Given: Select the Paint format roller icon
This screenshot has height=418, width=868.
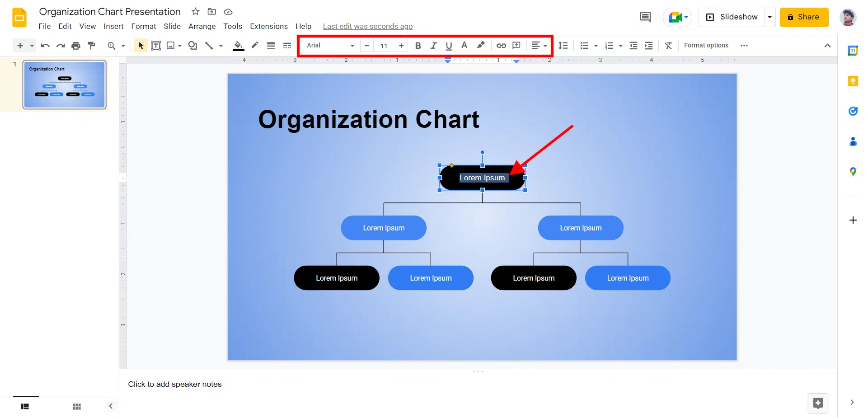Looking at the screenshot, I should [91, 46].
